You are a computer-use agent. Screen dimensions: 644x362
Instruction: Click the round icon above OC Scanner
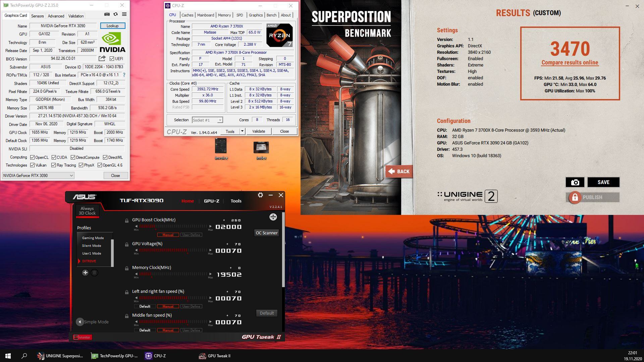point(273,217)
